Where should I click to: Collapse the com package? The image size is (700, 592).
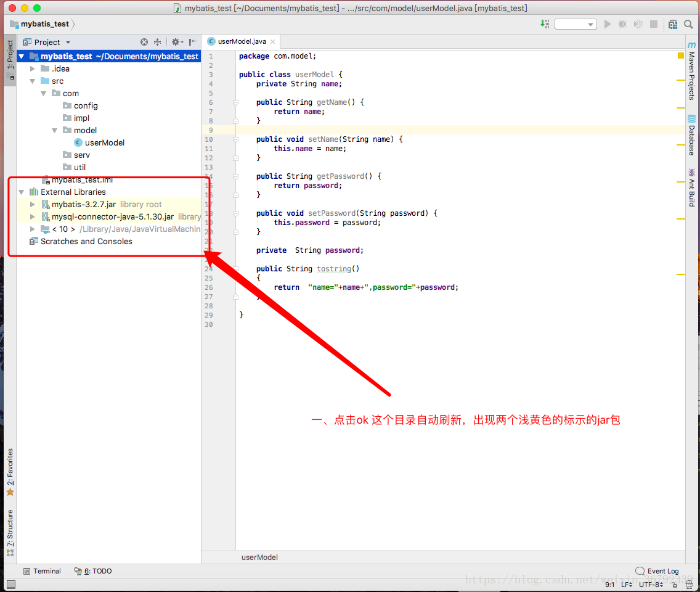coord(44,93)
